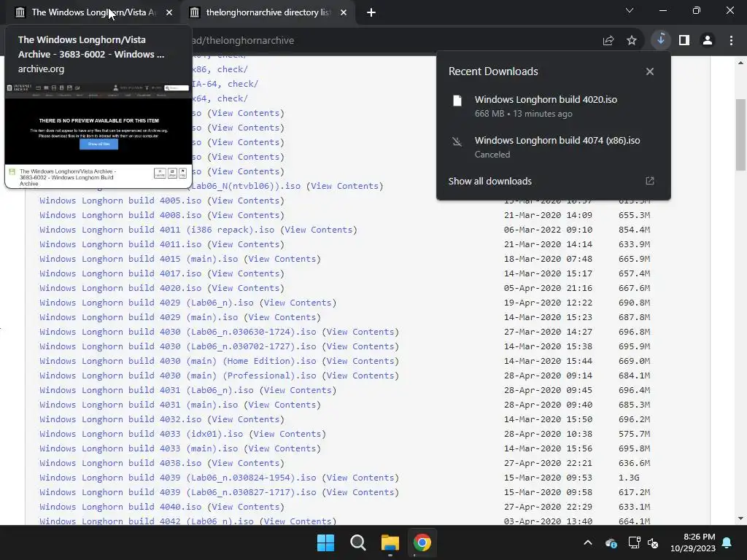
Task: Open build 4030 (Lab06_n.030630-1724).iso link
Action: pos(178,332)
